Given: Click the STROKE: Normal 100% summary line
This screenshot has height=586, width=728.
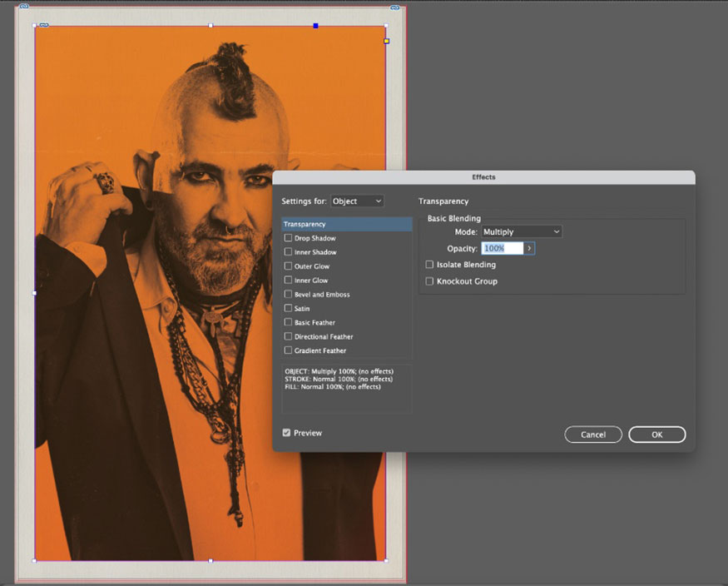Looking at the screenshot, I should [x=339, y=379].
